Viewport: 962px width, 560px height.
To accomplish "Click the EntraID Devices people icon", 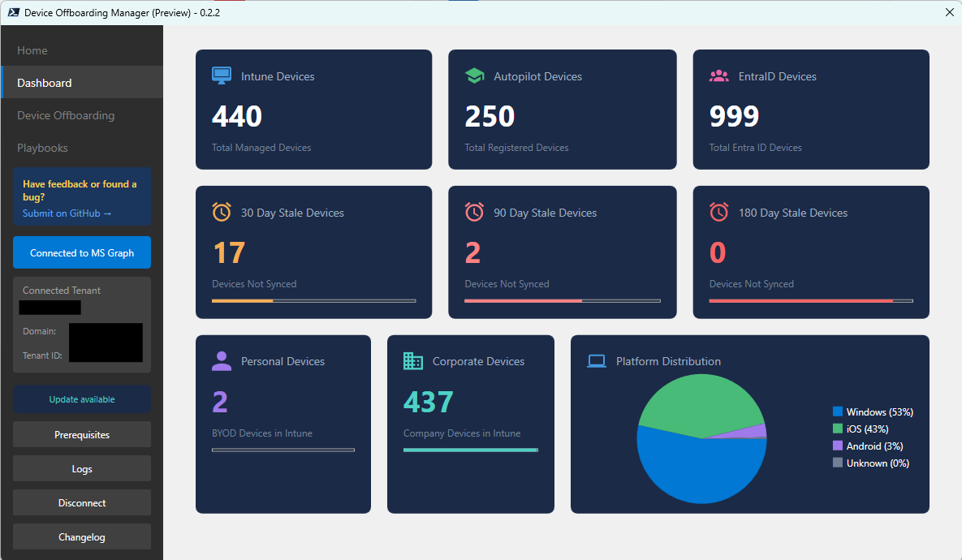I will (x=718, y=76).
